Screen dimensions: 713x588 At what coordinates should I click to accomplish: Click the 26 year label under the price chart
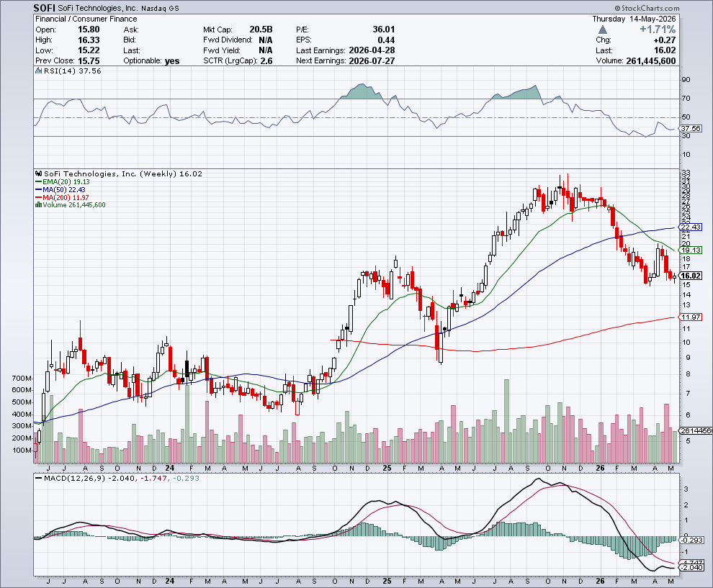tap(600, 468)
